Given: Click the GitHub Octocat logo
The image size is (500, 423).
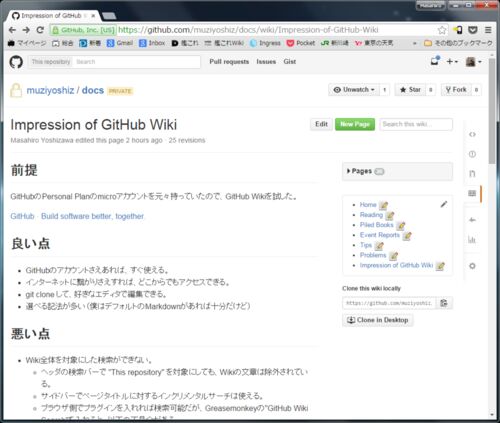Looking at the screenshot, I should point(16,62).
